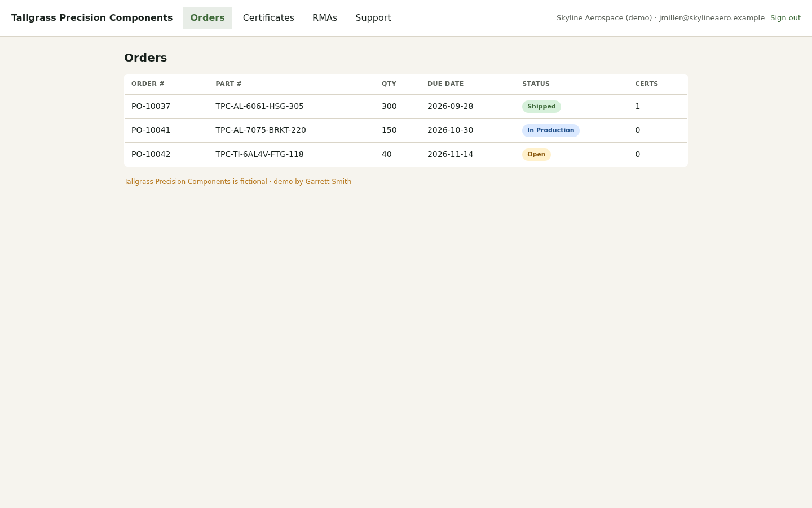Click part number TPC-TI-6AL4V-FTG-118
Screen dimensions: 812x508
coord(259,154)
